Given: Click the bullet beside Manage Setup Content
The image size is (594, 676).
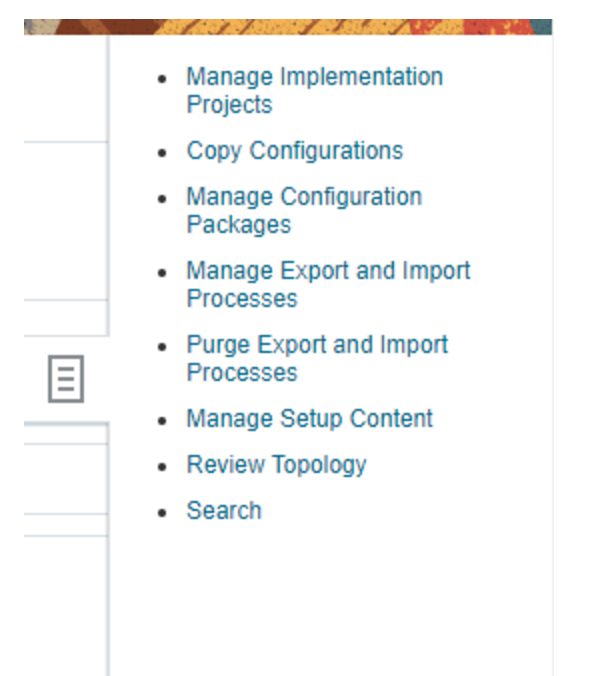Looking at the screenshot, I should pos(162,420).
